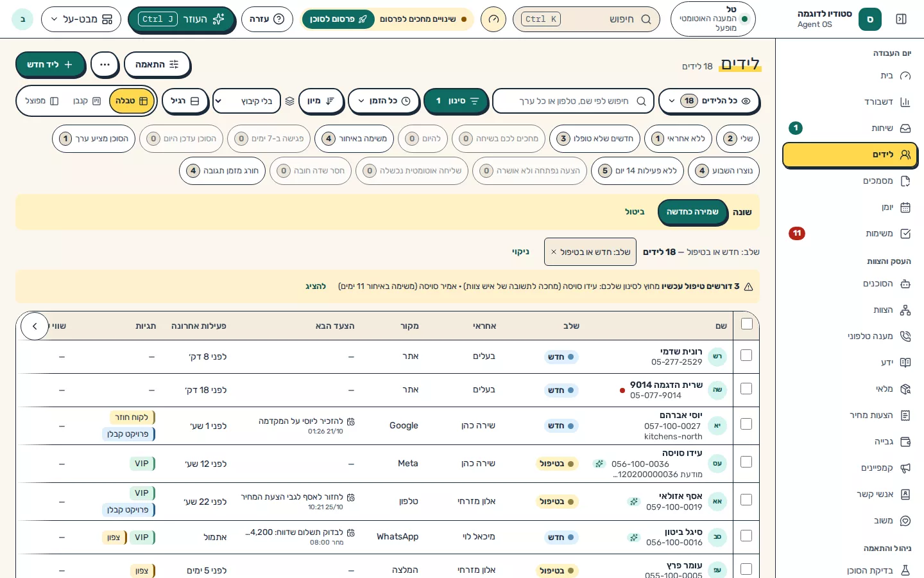The image size is (924, 578).
Task: Open הסוכנים from the sidebar
Action: (850, 284)
